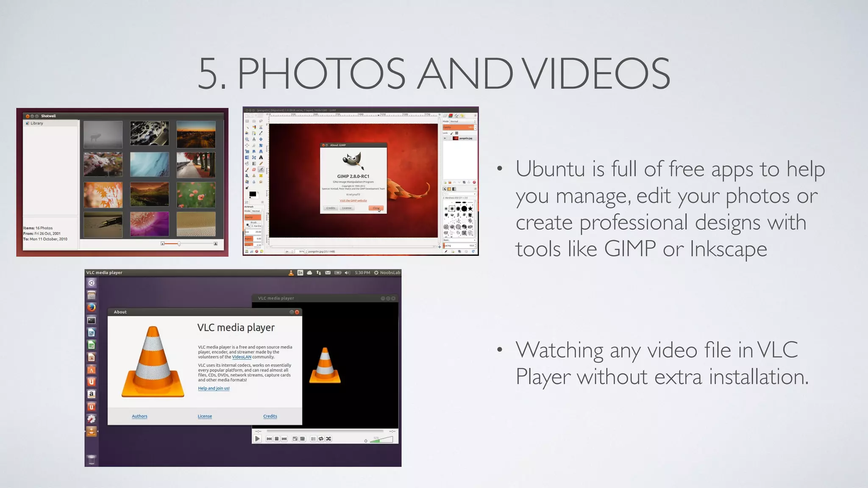Open LibreOffice Calc in the Ubuntu launcher
Image resolution: width=868 pixels, height=488 pixels.
(92, 345)
